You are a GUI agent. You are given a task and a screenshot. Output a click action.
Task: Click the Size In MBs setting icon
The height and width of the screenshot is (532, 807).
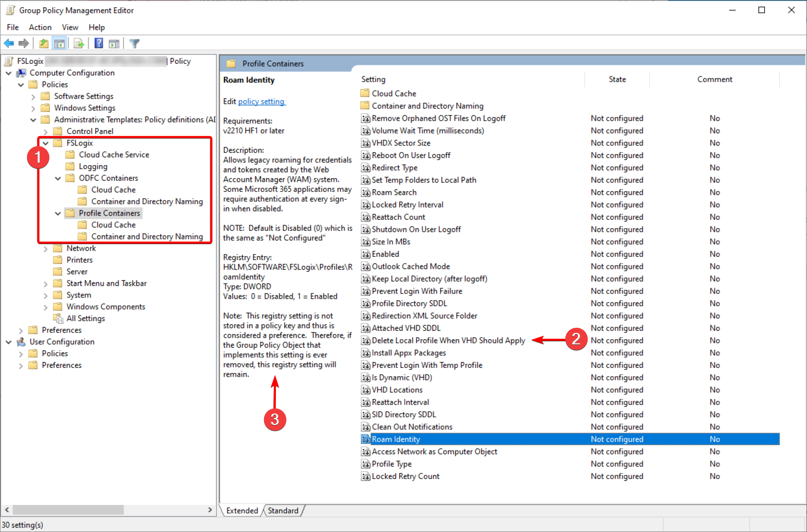366,242
